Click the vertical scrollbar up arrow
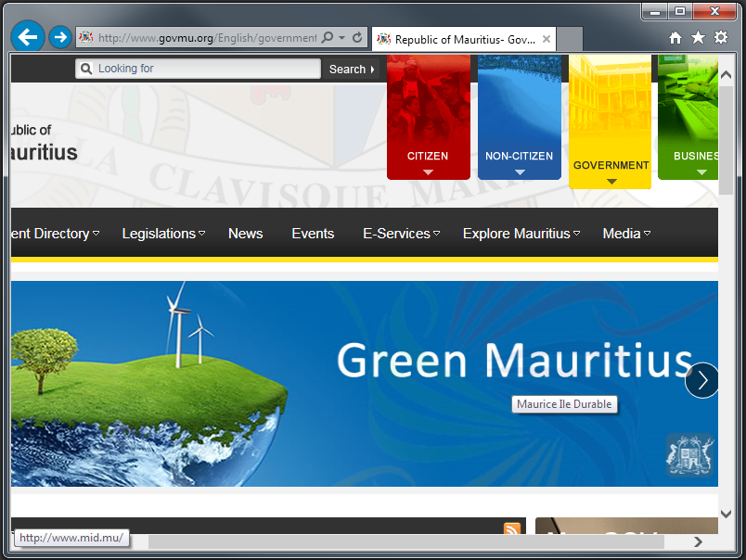Viewport: 746px width, 560px height. pos(726,74)
